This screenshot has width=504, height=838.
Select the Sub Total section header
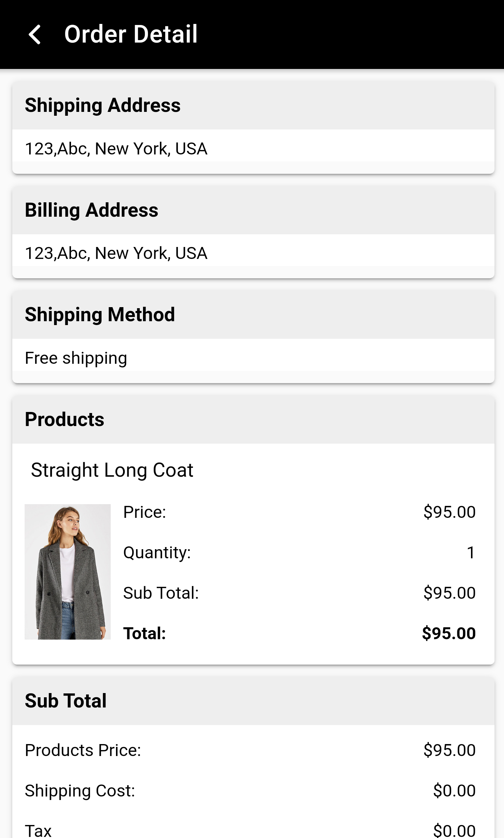[66, 700]
